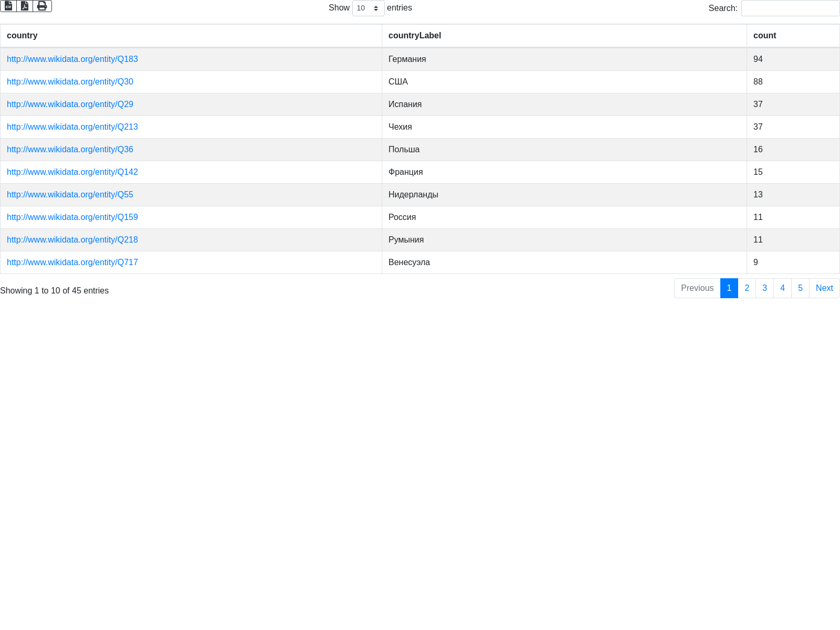Open the entries-per-page dropdown showing 10
840x630 pixels.
(x=368, y=8)
